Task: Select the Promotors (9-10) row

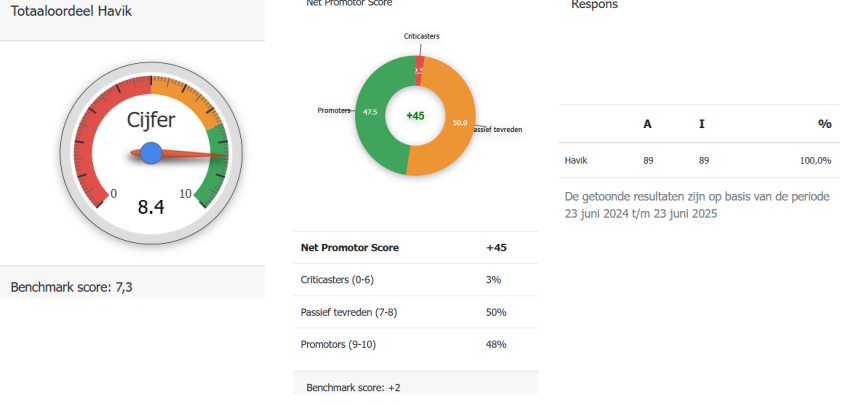Action: click(x=414, y=345)
